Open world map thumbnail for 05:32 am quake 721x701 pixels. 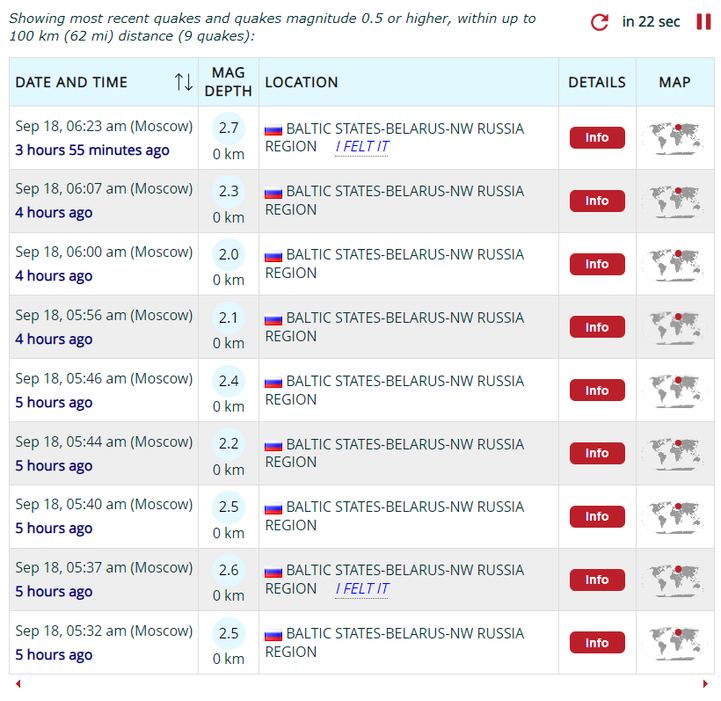674,643
